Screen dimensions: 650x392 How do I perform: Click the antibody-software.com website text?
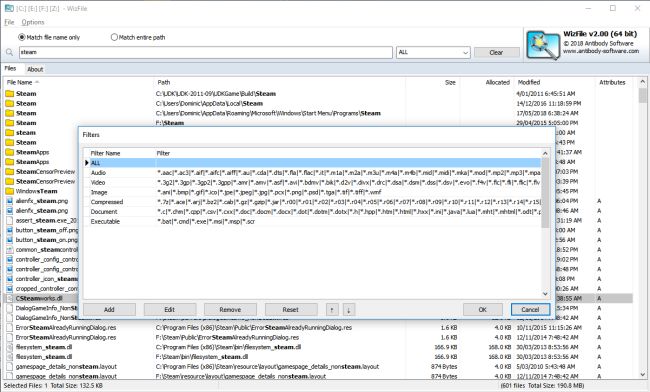click(x=601, y=51)
